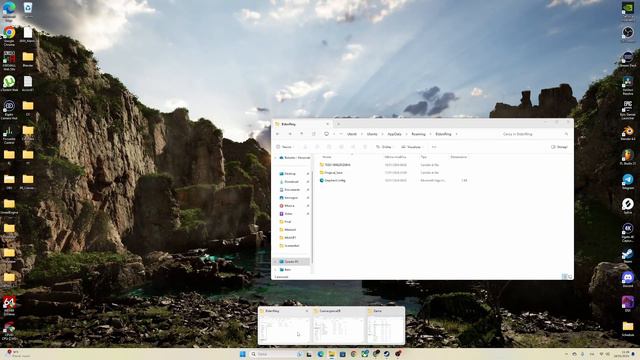
Task: Open the Recycle Bin desktop icon
Action: (x=28, y=8)
